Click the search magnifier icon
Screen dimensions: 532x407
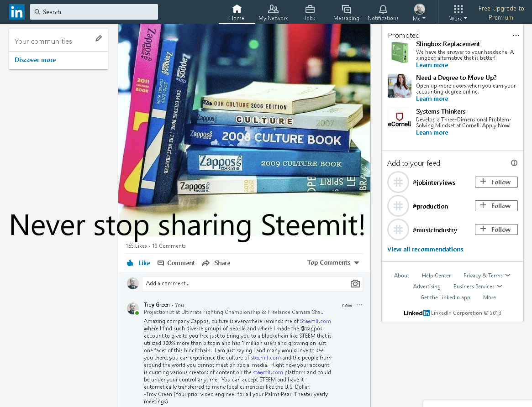[37, 12]
